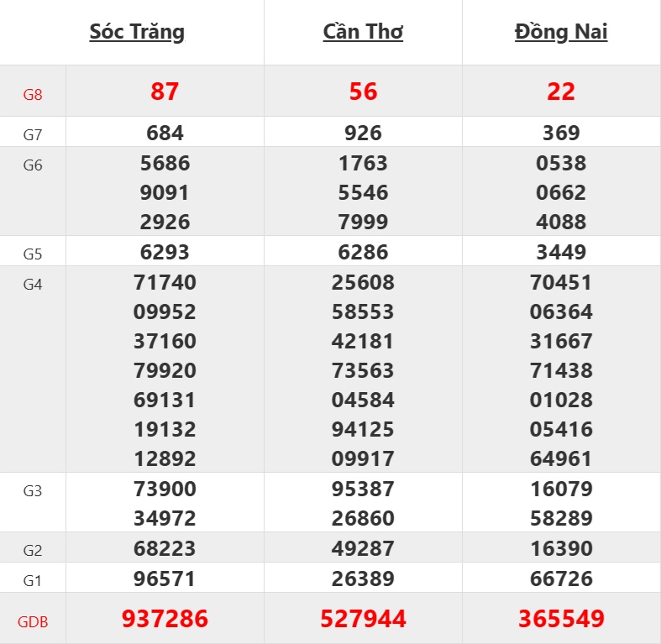The image size is (661, 644).
Task: Click the red G8 number 56
Action: coord(363,92)
